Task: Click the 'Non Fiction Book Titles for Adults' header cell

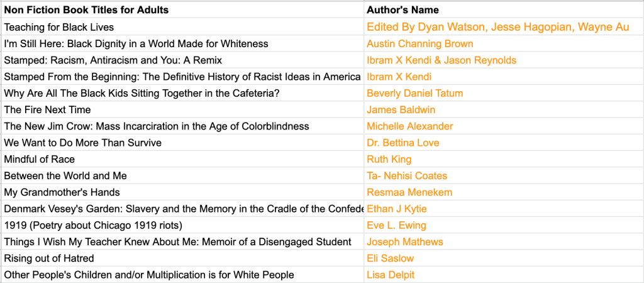Action: pos(86,10)
